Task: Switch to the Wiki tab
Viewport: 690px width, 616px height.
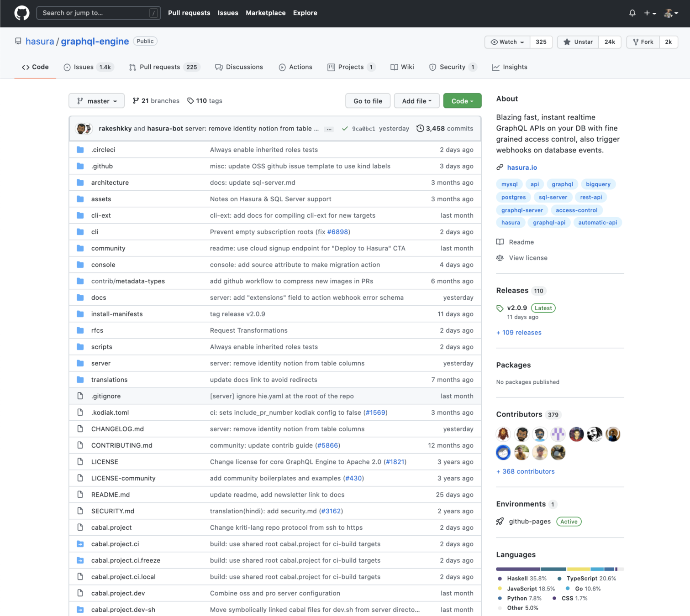Action: pyautogui.click(x=402, y=67)
